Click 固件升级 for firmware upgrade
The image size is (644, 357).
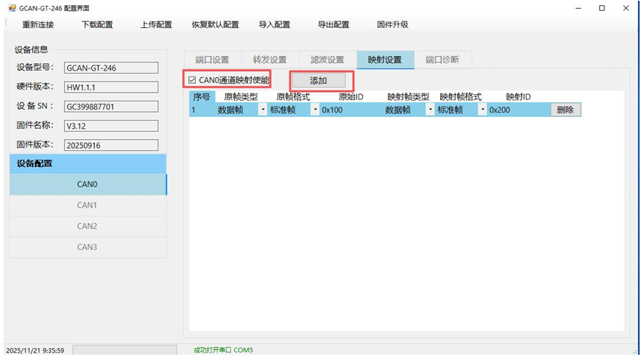click(392, 24)
